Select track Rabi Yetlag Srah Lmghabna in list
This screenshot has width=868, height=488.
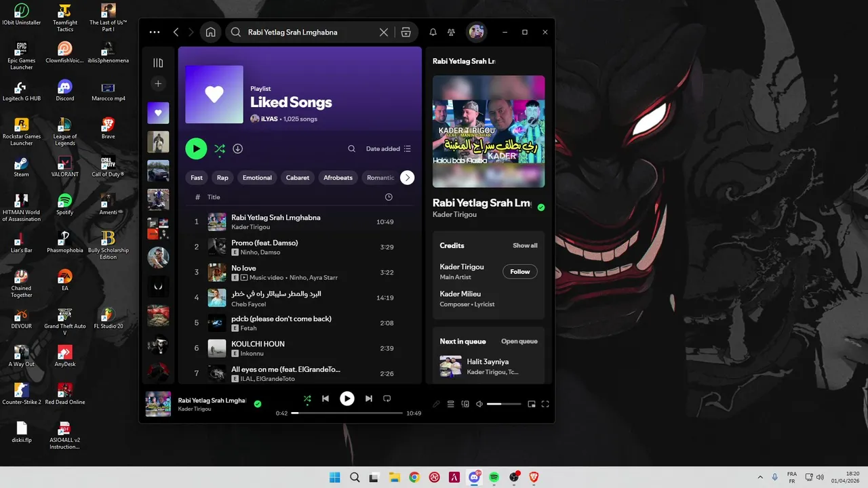coord(300,222)
